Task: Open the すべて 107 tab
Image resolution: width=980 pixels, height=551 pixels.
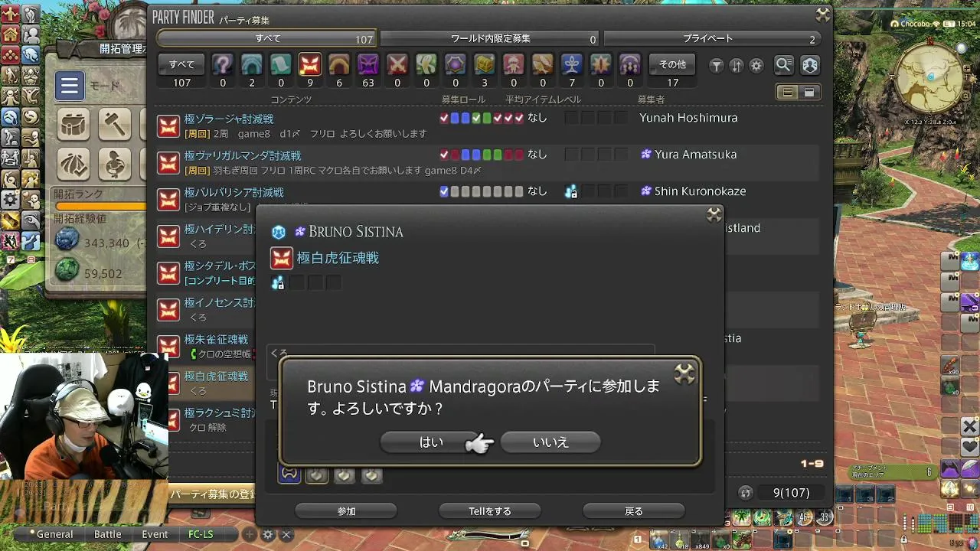Action: tap(266, 39)
